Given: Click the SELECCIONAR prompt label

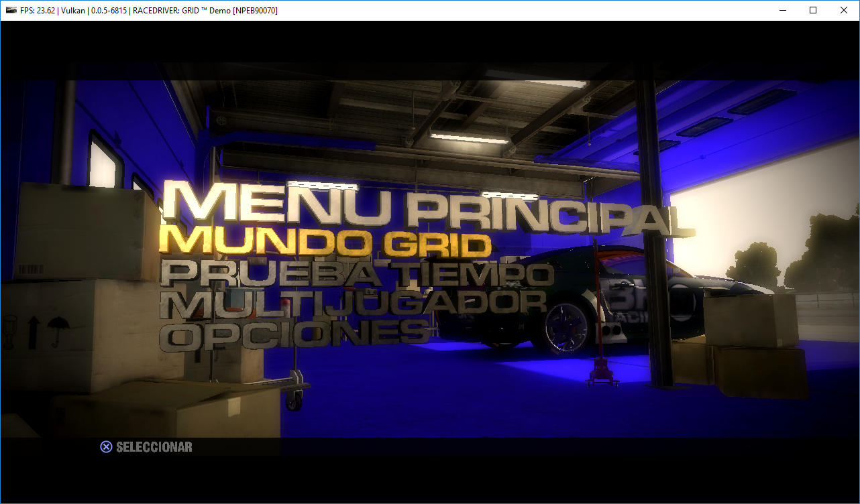Looking at the screenshot, I should 154,447.
